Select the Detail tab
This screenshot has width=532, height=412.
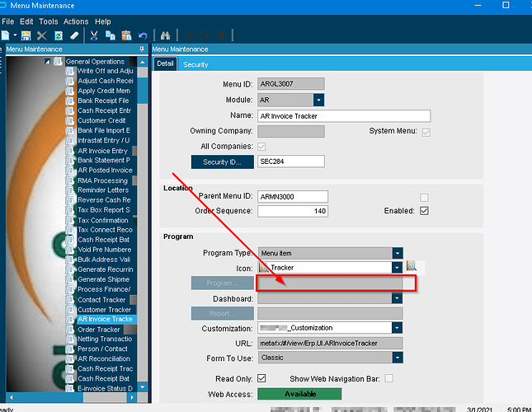pos(165,63)
